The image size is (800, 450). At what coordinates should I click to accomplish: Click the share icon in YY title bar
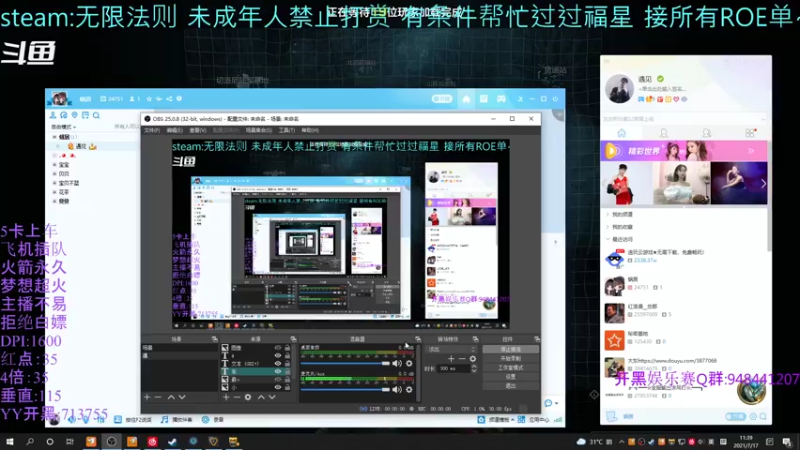(x=169, y=99)
